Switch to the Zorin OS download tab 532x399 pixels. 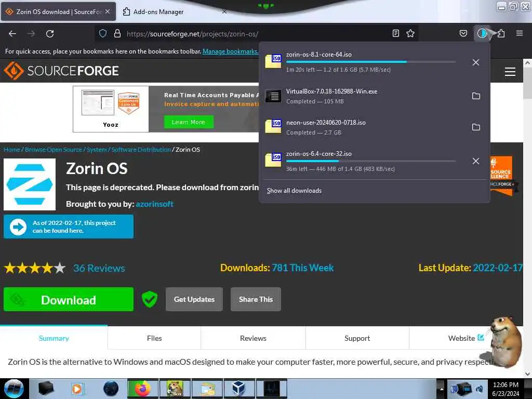(58, 11)
